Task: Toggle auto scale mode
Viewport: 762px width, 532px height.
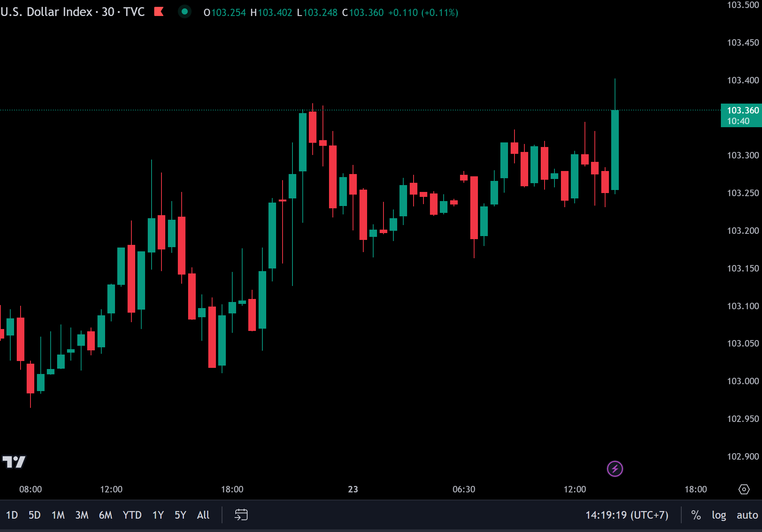Action: coord(747,515)
